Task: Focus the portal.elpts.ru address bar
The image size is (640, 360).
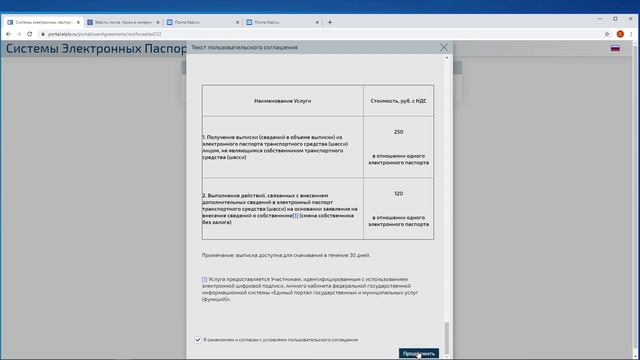Action: [x=318, y=34]
